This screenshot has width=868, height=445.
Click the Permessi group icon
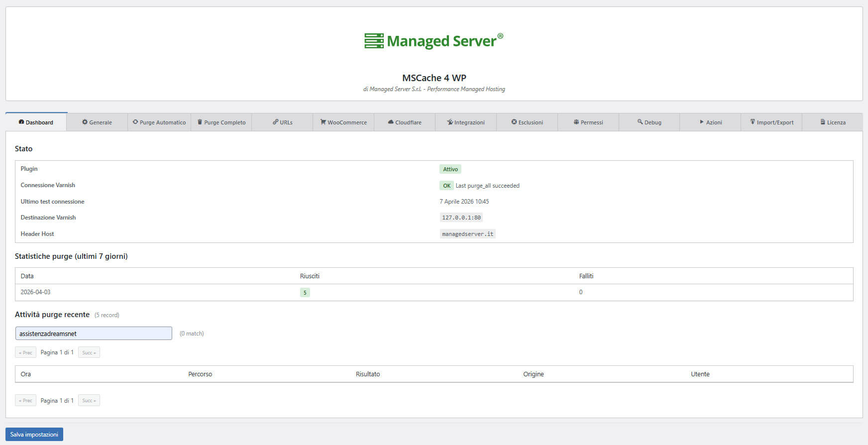point(576,122)
